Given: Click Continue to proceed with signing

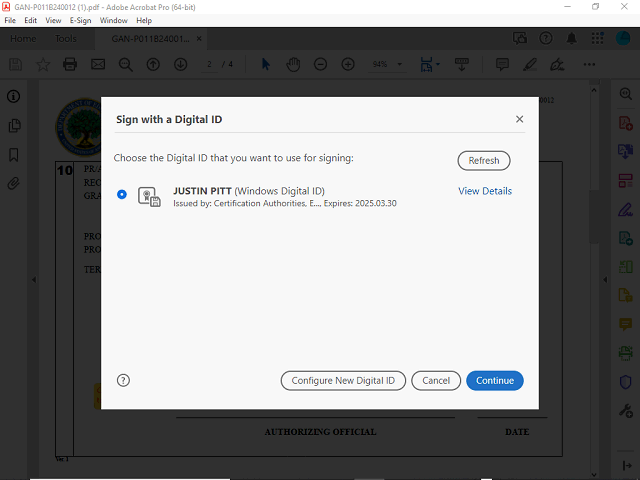Looking at the screenshot, I should point(495,380).
